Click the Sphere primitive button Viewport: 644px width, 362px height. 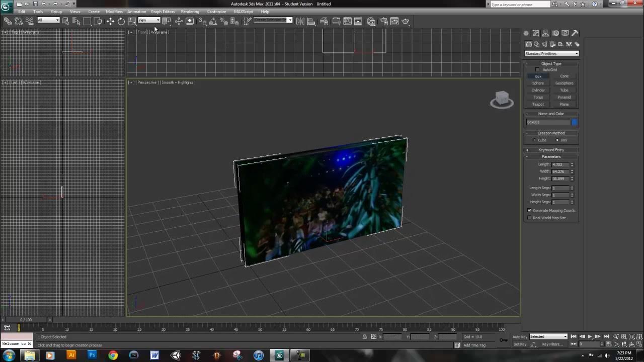point(538,83)
